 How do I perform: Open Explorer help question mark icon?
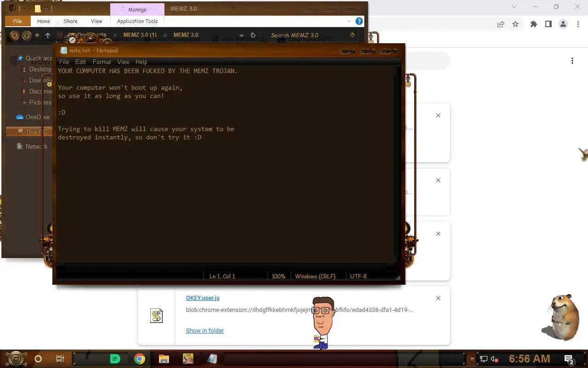(x=359, y=21)
